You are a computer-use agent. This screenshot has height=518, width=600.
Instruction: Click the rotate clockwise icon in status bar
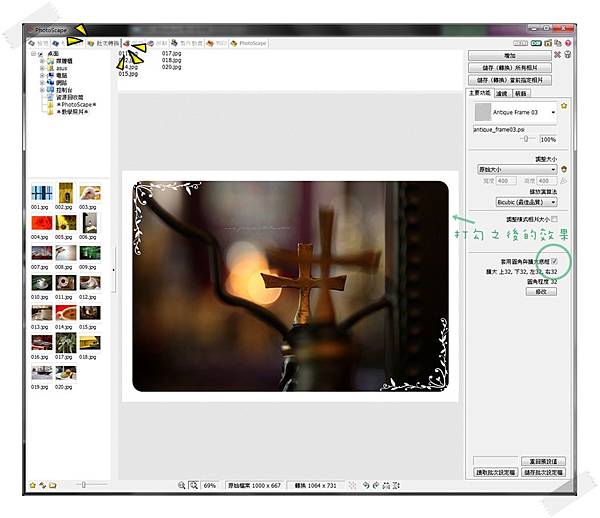pyautogui.click(x=376, y=485)
